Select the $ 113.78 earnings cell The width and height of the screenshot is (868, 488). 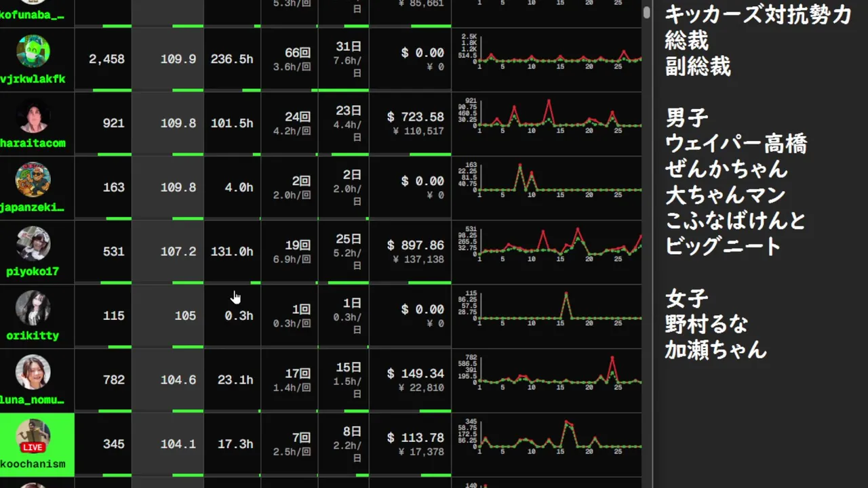tap(410, 444)
